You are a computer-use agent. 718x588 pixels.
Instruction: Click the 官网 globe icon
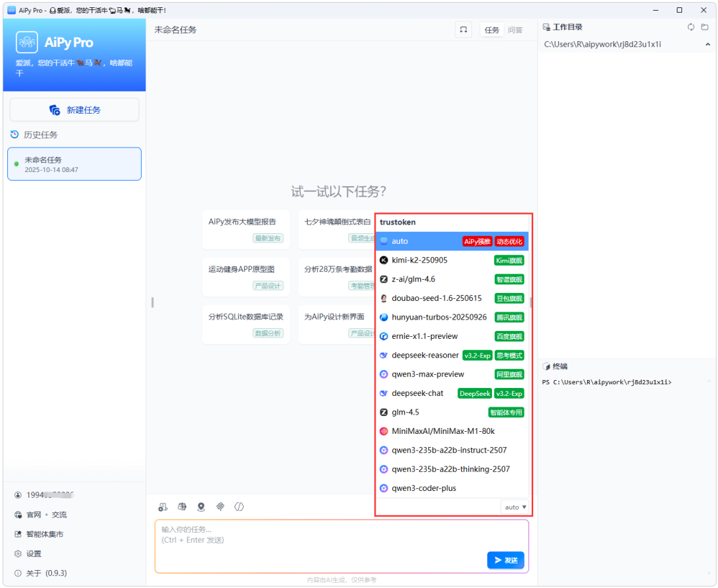pos(18,514)
